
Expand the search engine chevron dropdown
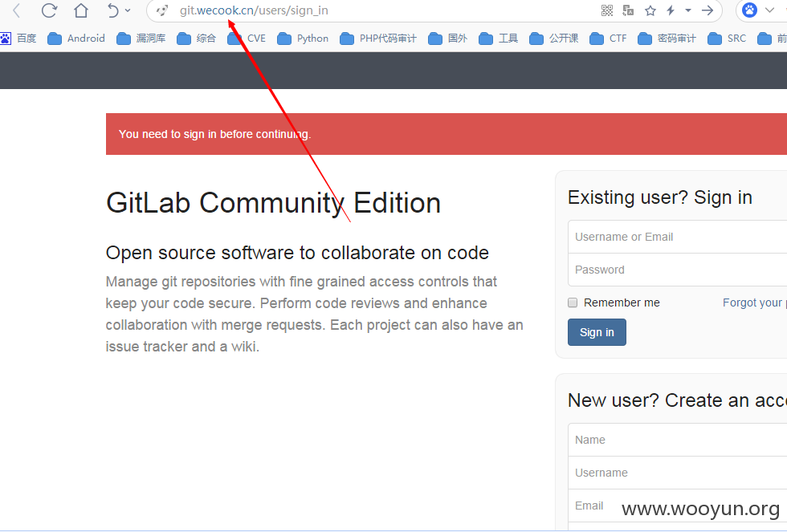click(769, 10)
